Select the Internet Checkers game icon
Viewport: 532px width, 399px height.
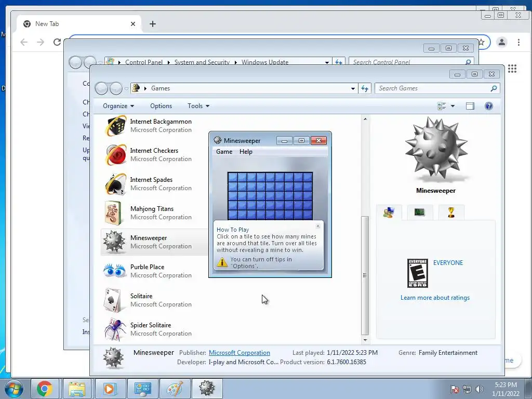[x=115, y=155]
